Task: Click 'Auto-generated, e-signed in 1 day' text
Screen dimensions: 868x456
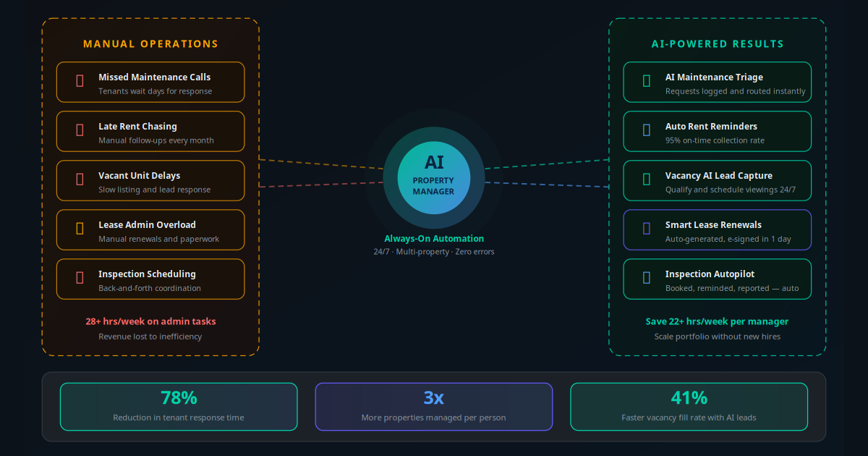Action: [728, 239]
